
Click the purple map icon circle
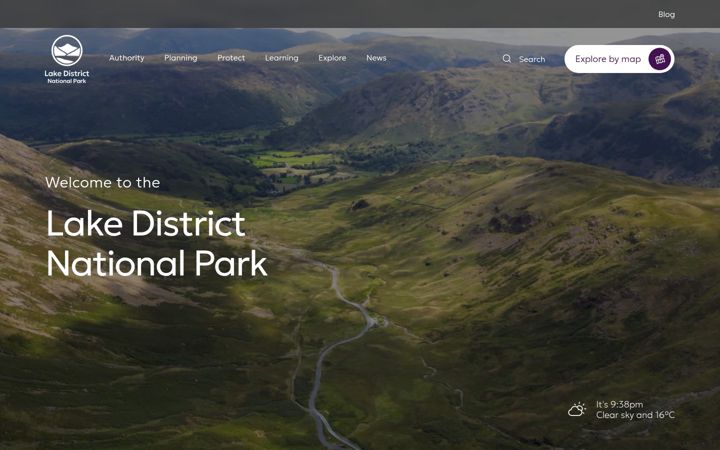(x=660, y=59)
